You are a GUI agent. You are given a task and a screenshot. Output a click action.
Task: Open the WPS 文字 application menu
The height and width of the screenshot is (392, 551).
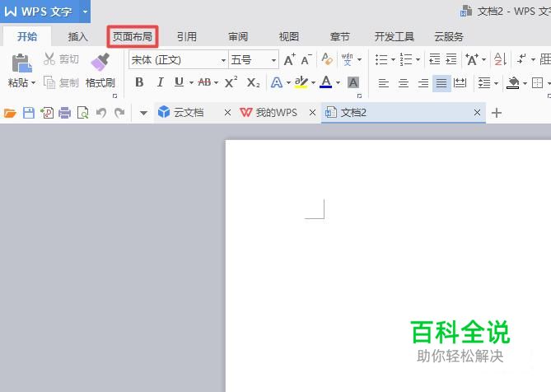[45, 12]
